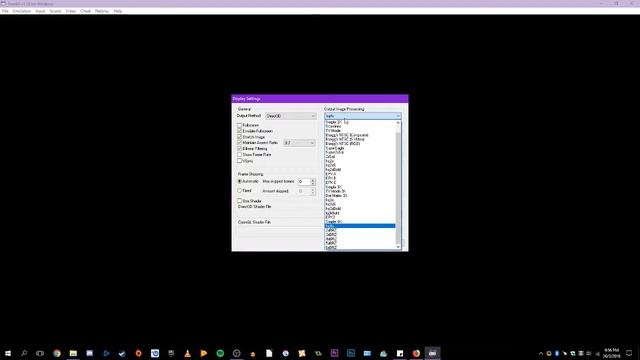Select Automatic frame skipping radio
This screenshot has height=360, width=640.
pyautogui.click(x=240, y=181)
